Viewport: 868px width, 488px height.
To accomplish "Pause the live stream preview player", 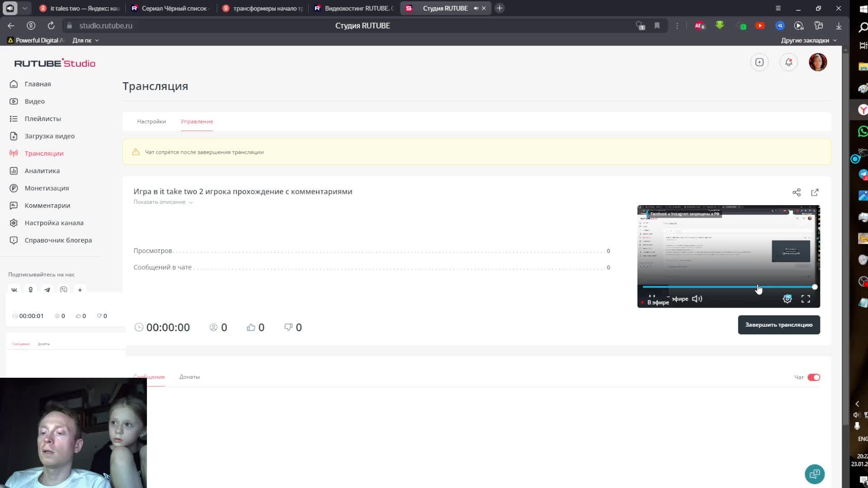I will [652, 297].
